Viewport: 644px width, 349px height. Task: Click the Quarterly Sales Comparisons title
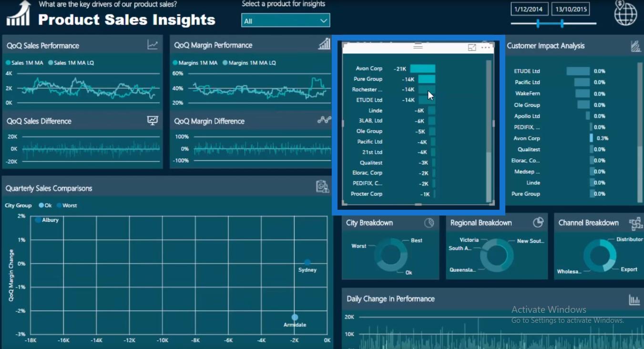[x=49, y=188]
